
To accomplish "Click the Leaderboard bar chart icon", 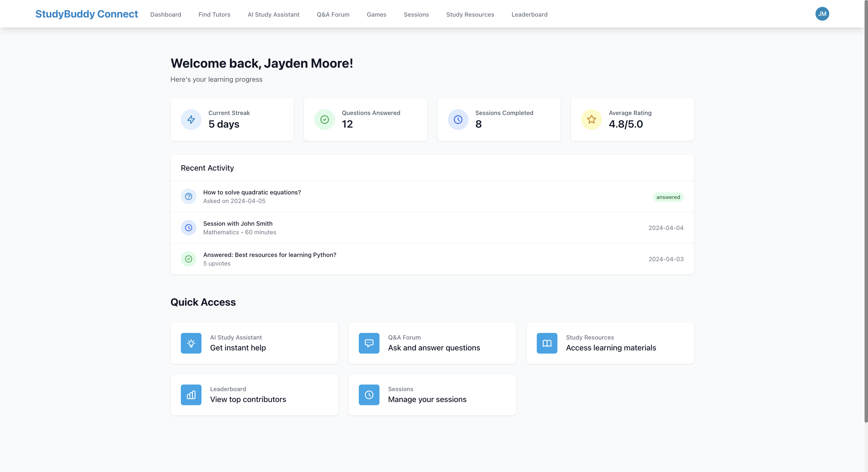I will pos(191,395).
